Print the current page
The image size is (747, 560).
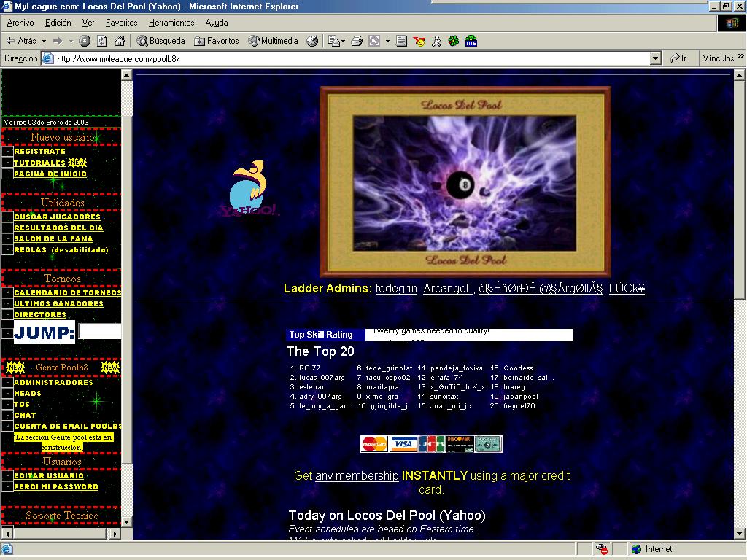[x=356, y=41]
